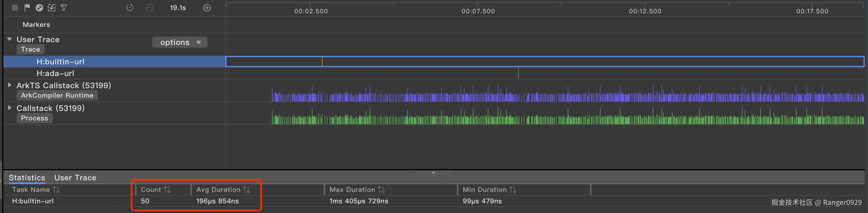Click the stop recording square icon
This screenshot has width=868, height=213.
pyautogui.click(x=15, y=8)
